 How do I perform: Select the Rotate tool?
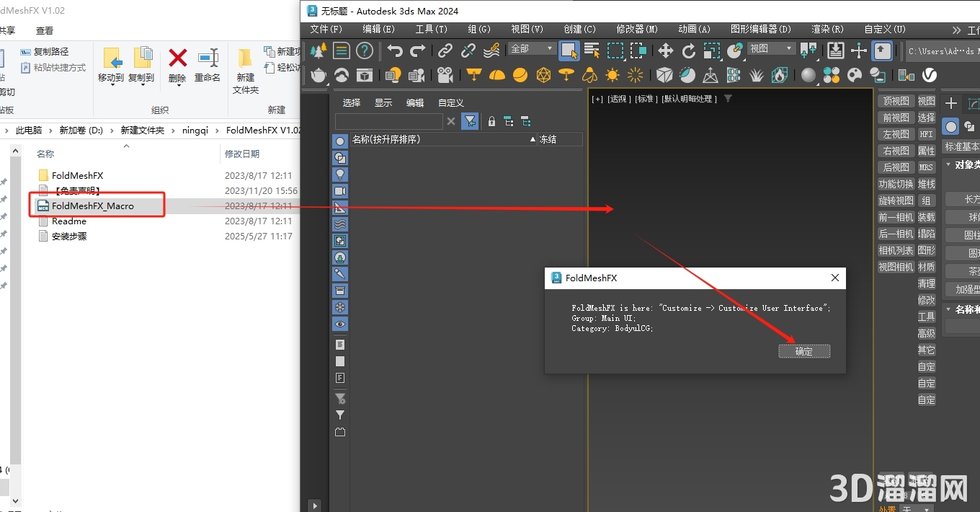(x=689, y=50)
